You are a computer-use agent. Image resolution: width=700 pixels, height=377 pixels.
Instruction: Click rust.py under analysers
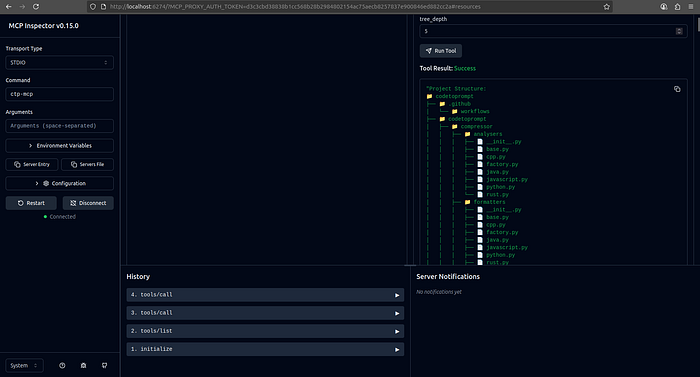click(x=493, y=195)
